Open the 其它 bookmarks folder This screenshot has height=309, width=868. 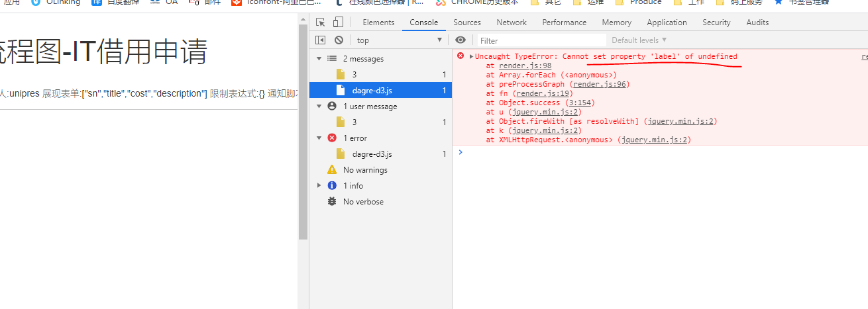point(547,2)
